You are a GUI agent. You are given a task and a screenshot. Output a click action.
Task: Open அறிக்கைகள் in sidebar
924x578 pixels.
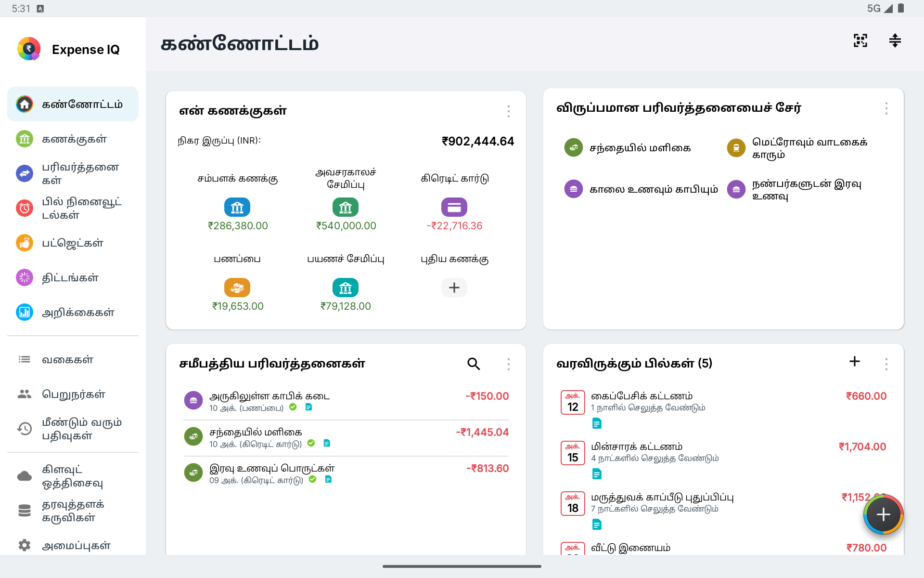pyautogui.click(x=73, y=312)
